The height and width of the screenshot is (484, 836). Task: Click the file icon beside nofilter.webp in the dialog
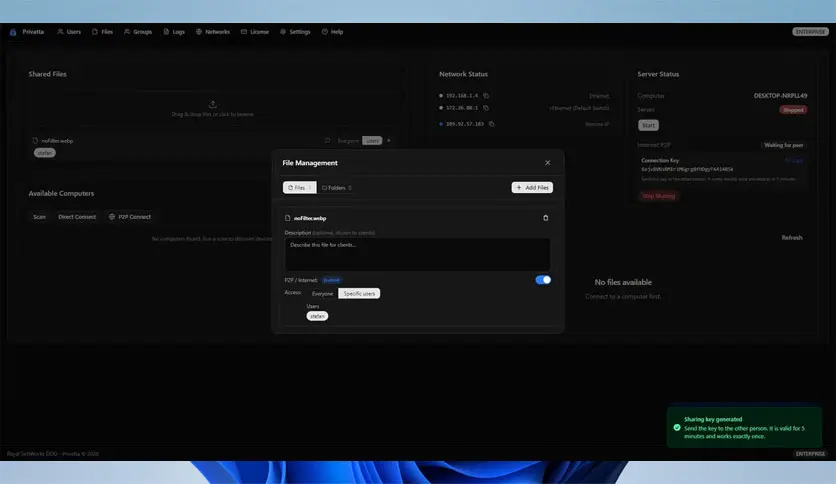(287, 218)
